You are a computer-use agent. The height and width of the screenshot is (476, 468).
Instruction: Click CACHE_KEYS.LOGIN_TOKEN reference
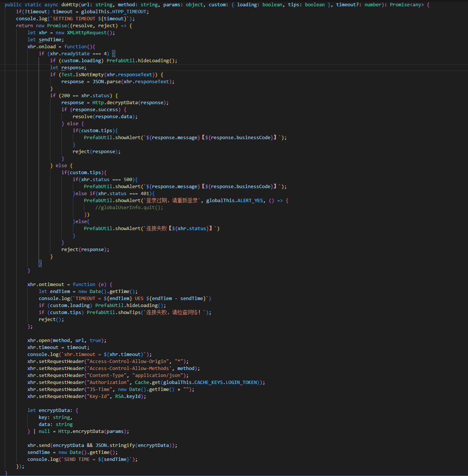226,382
